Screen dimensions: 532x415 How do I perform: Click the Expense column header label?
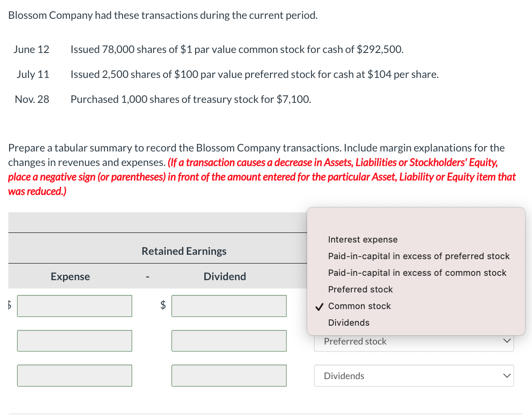(70, 276)
